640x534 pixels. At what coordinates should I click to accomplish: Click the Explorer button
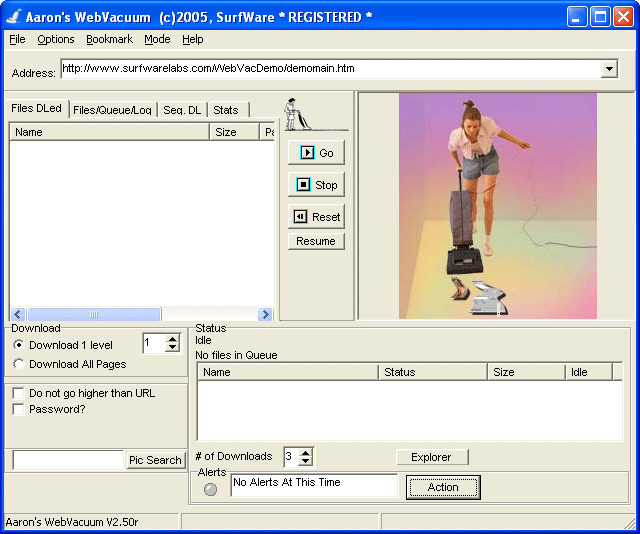432,457
